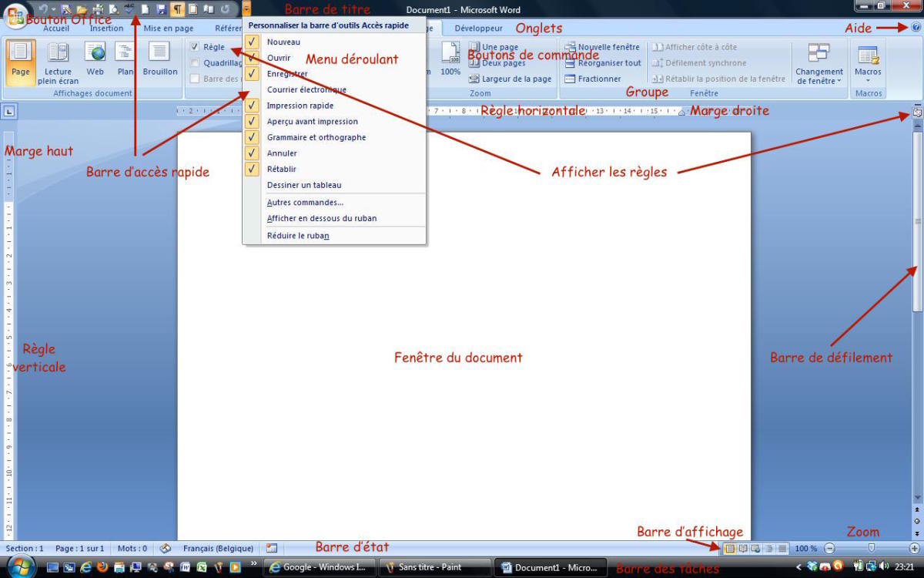Open Word Help with the question mark
The width and height of the screenshot is (924, 578).
916,27
